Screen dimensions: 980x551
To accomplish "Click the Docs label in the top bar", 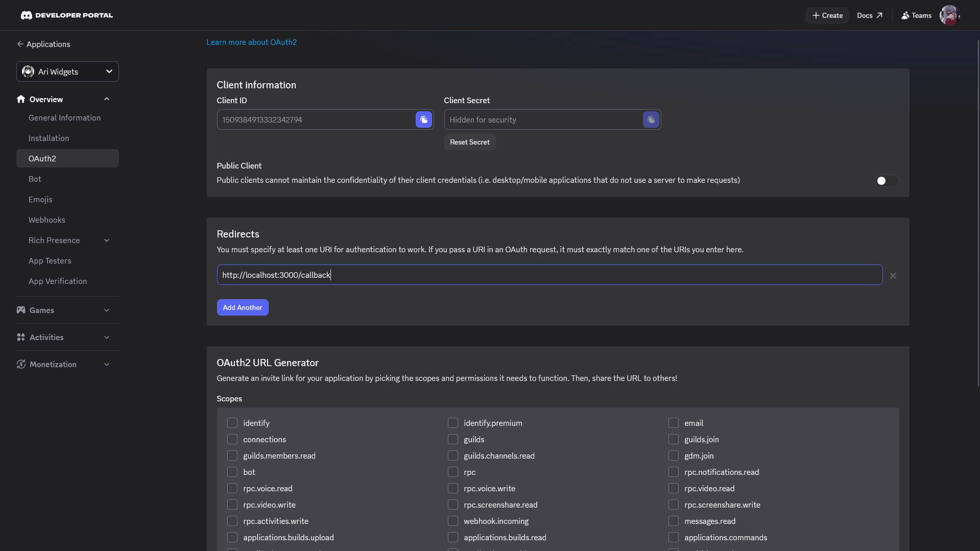I will 865,15.
